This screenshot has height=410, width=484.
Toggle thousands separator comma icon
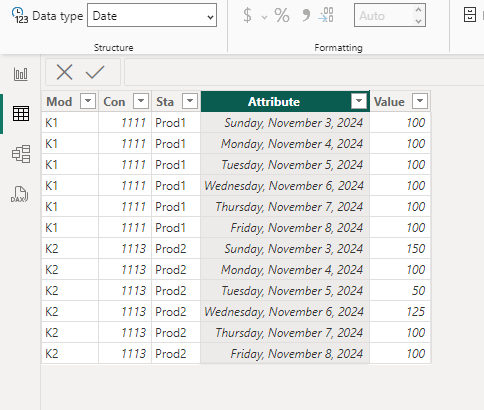306,15
